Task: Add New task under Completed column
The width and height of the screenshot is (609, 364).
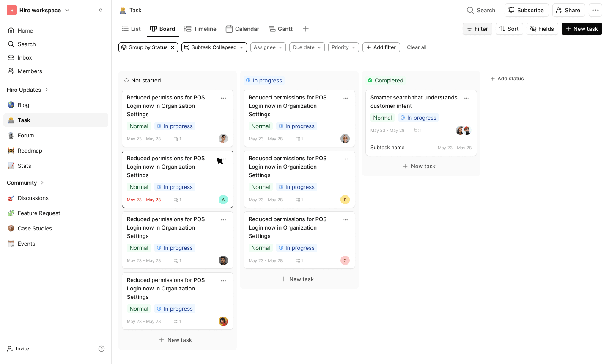Action: [x=419, y=166]
